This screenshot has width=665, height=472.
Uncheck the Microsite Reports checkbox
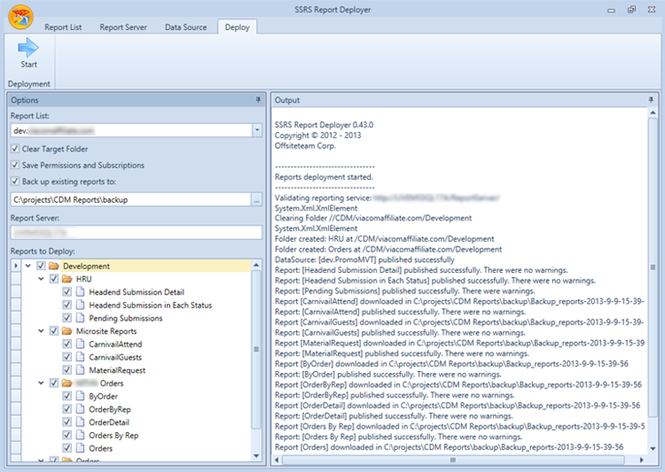pyautogui.click(x=54, y=331)
